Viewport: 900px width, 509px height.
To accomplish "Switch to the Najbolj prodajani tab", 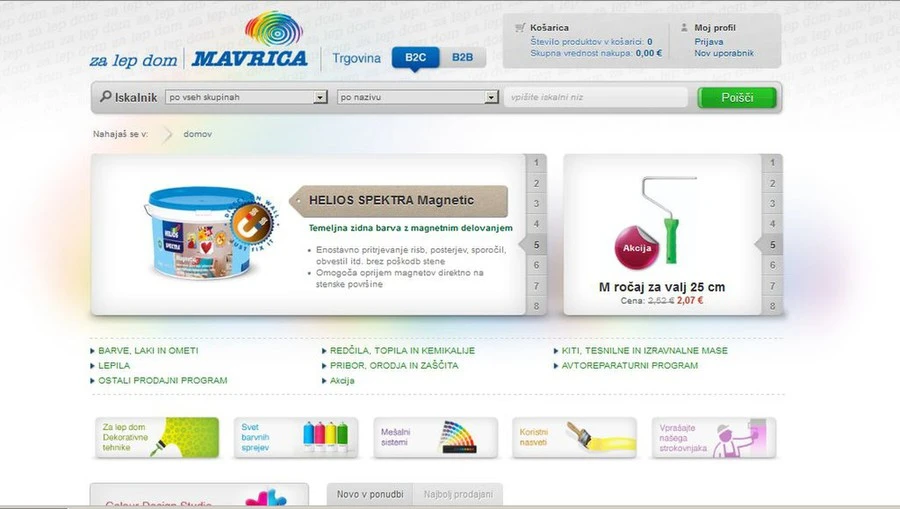I will coord(457,495).
